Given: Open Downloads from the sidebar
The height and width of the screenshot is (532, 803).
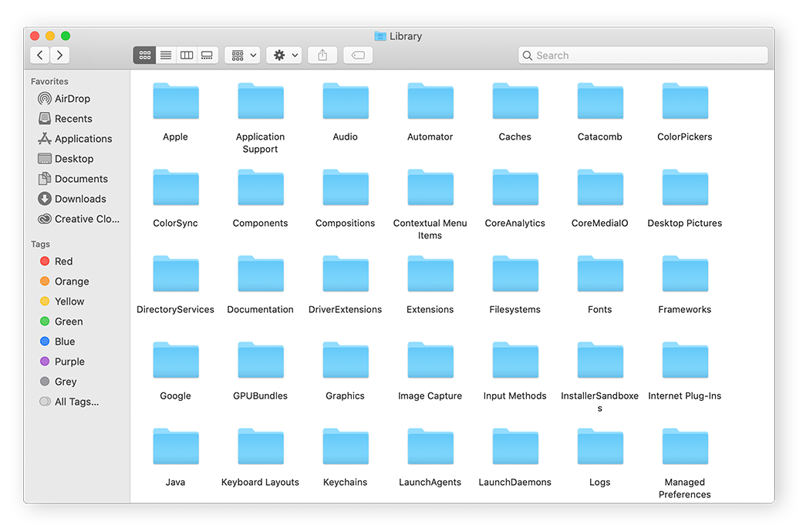Looking at the screenshot, I should pos(77,198).
